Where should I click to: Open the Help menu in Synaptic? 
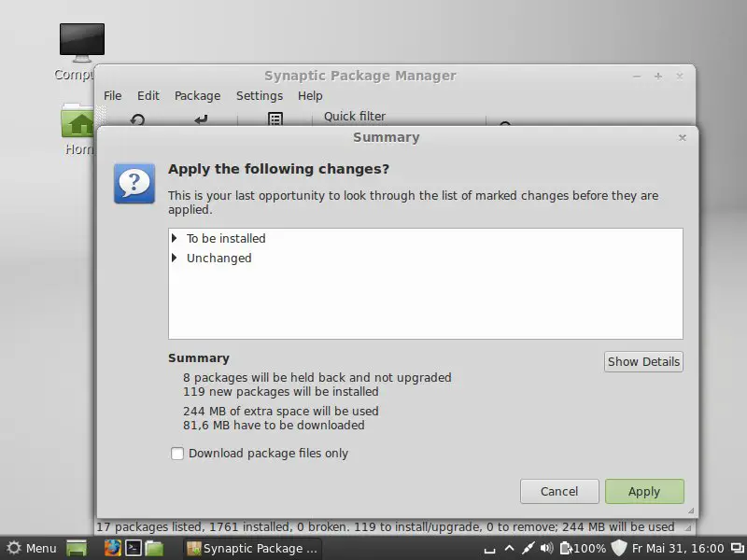pyautogui.click(x=310, y=96)
